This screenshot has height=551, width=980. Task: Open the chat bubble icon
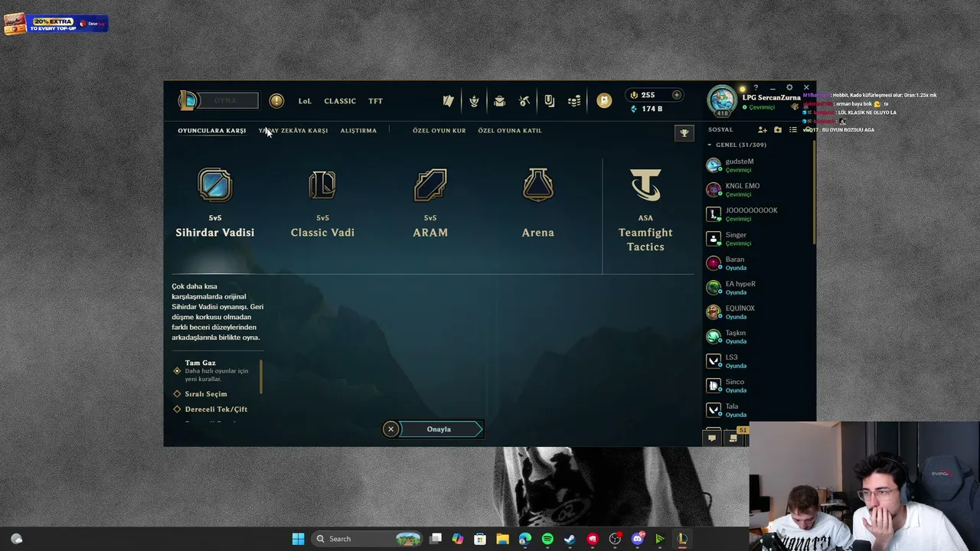712,439
